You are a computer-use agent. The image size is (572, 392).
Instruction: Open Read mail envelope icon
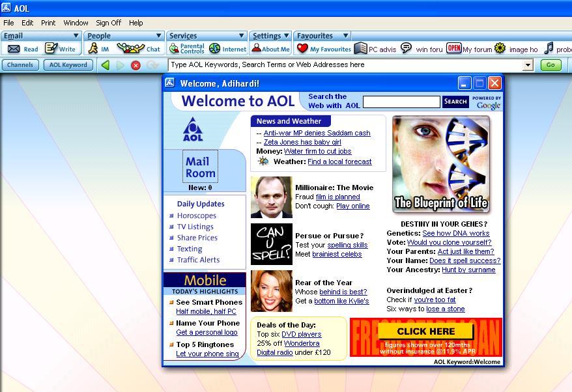click(14, 49)
